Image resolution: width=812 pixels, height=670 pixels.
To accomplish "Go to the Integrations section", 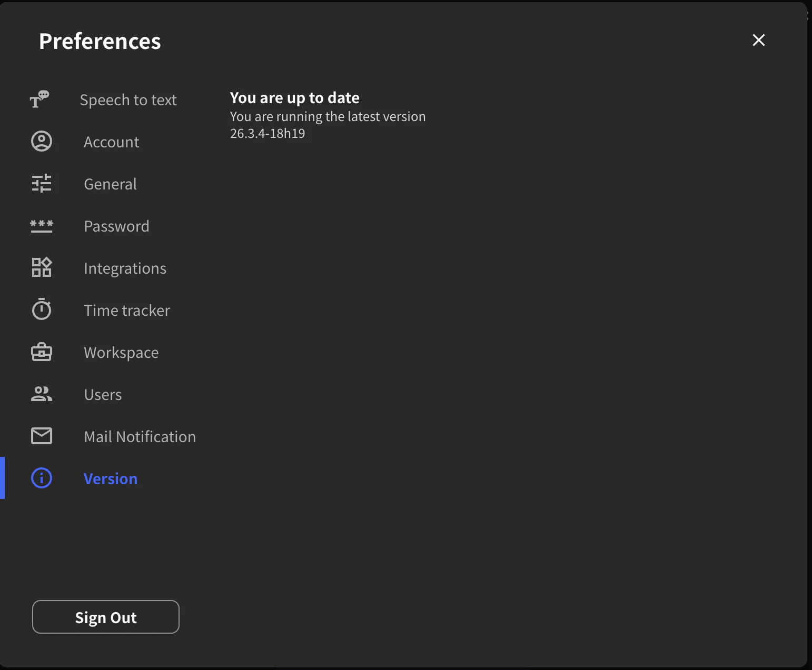I will 125,267.
